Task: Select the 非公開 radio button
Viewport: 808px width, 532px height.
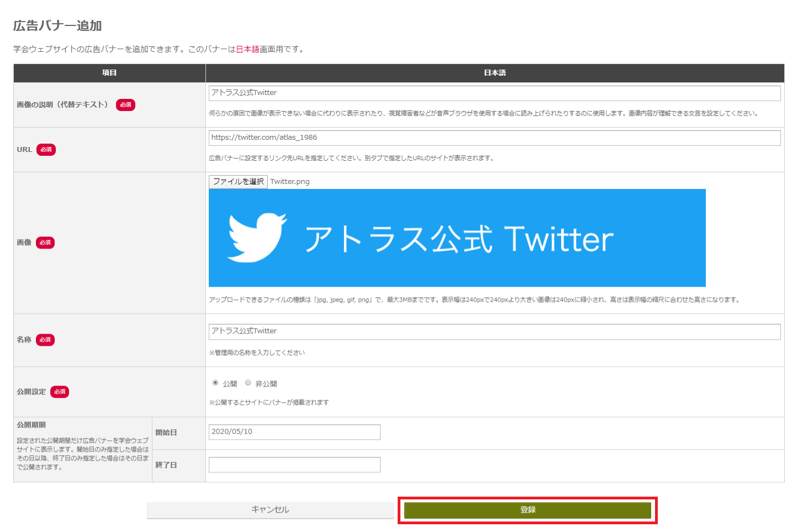Action: click(x=248, y=383)
